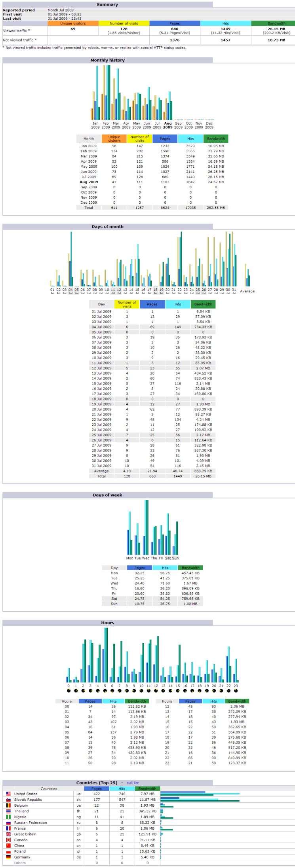Screen dimensions: 295x868
Task: Click the 'Sun' row in days of week table
Action: 152,604
